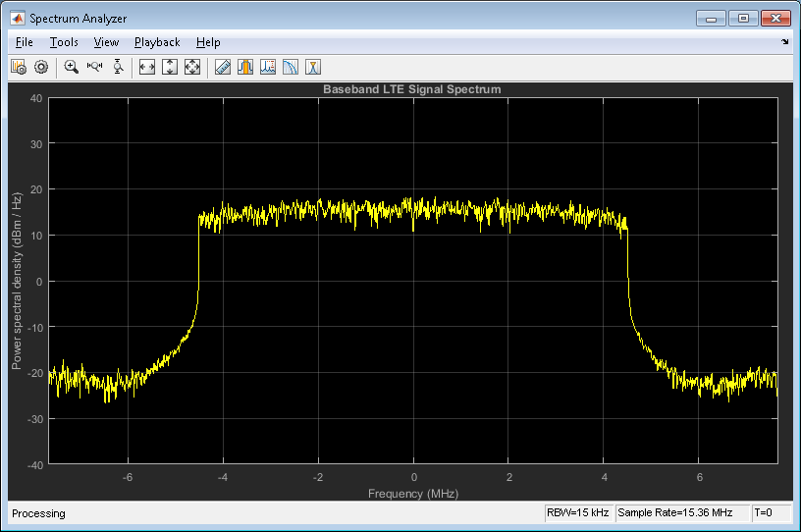Click the dock window arrow icon
Image resolution: width=801 pixels, height=532 pixels.
(x=784, y=42)
